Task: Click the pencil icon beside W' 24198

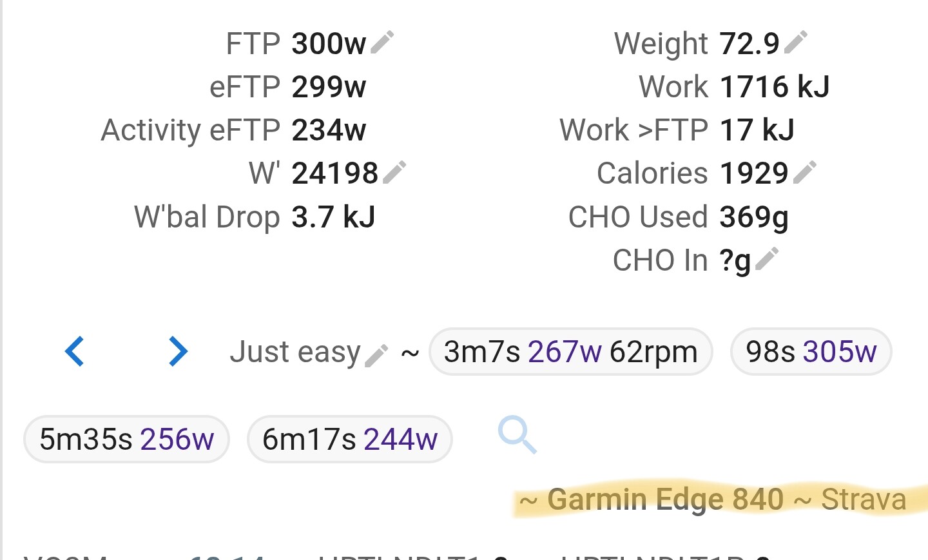Action: 394,172
